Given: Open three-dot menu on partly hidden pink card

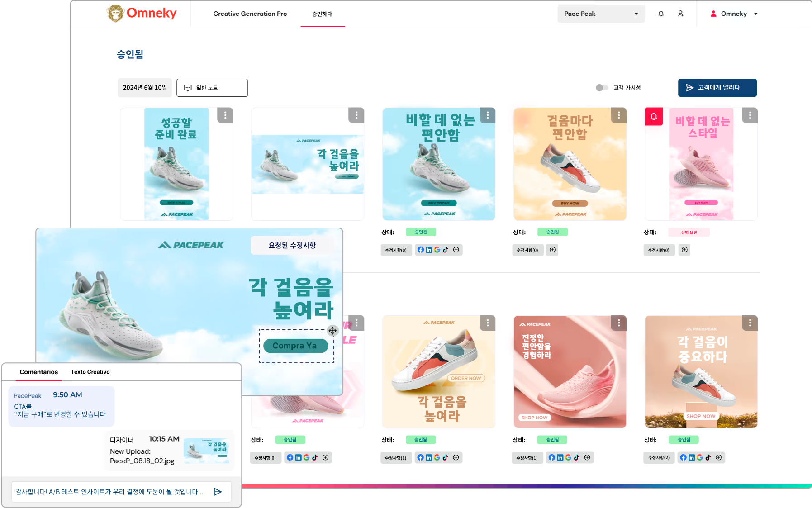Looking at the screenshot, I should pos(356,323).
